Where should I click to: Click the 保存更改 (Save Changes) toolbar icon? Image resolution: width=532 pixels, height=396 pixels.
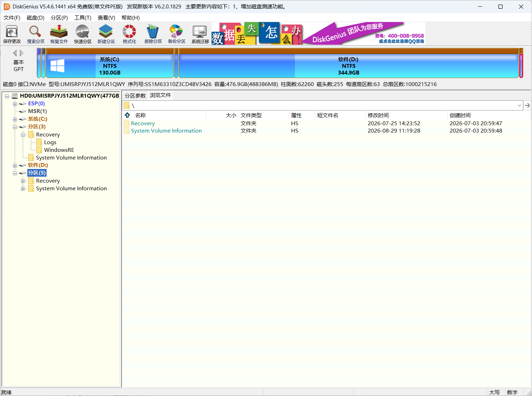[x=12, y=34]
